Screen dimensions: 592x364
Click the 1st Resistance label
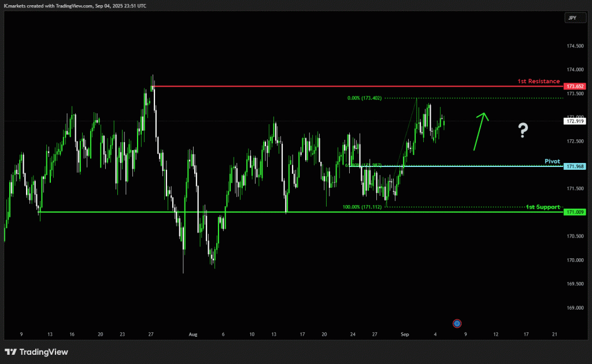[x=538, y=81]
